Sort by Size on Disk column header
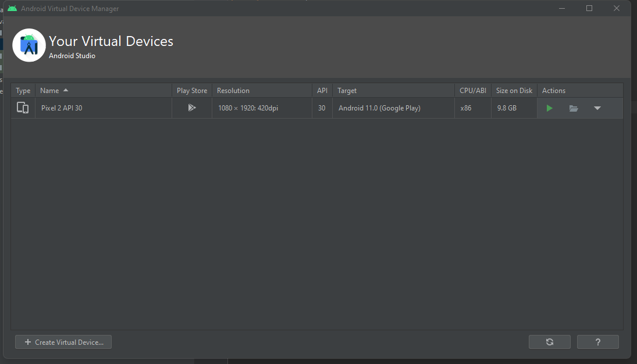Image resolution: width=637 pixels, height=364 pixels. [514, 91]
